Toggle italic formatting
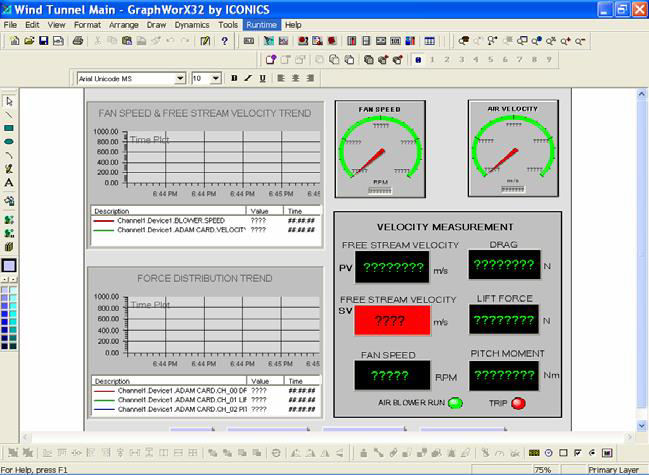The image size is (649, 475). pos(248,78)
